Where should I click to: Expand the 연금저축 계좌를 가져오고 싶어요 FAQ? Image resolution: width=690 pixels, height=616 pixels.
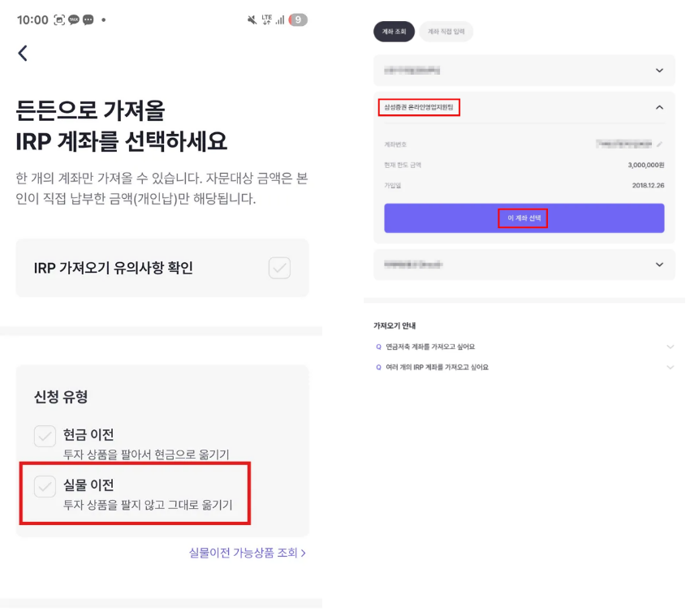[x=670, y=347]
